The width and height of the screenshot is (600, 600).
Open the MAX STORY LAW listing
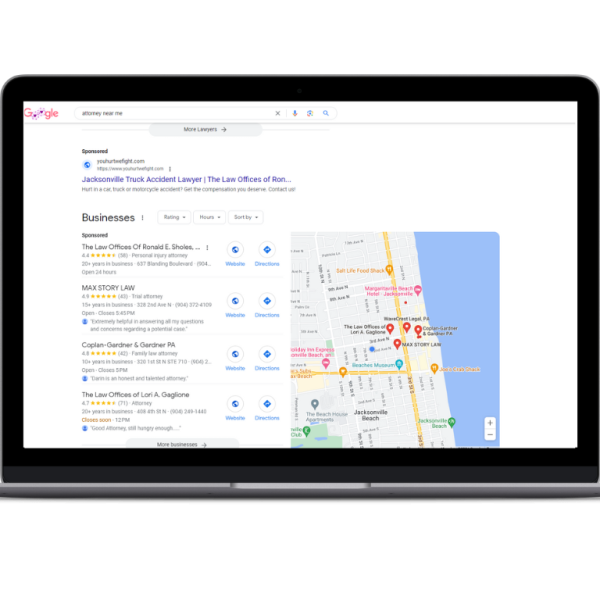pos(108,288)
